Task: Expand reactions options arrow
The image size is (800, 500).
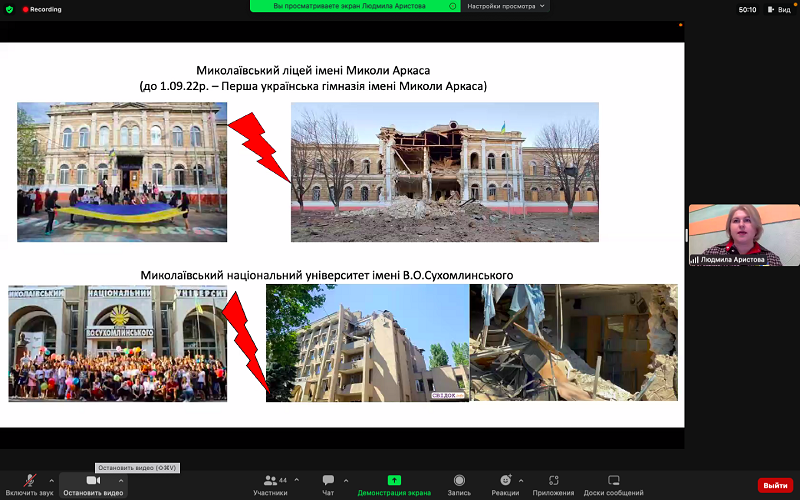Action: (521, 481)
